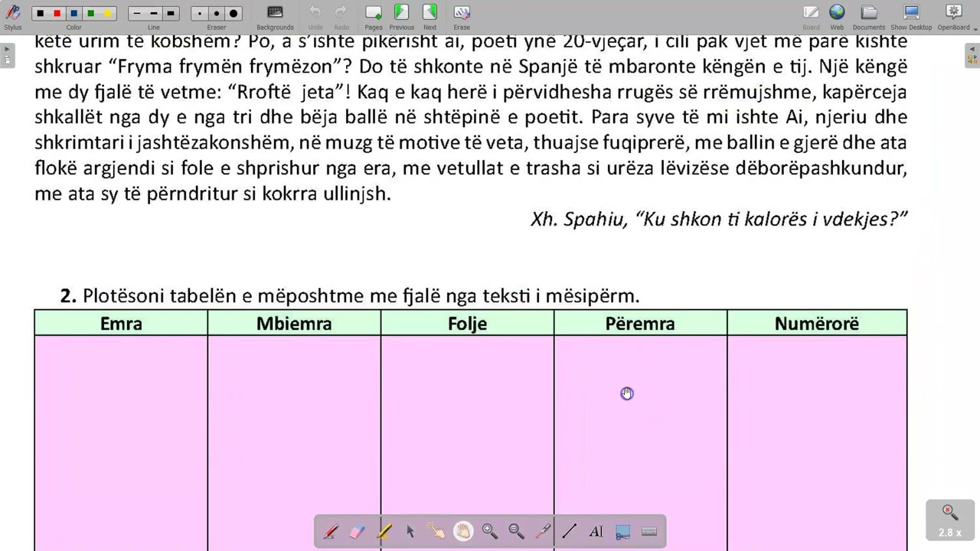Select the Pen tool in stylus palette
Viewport: 980px width, 551px height.
pos(331,532)
